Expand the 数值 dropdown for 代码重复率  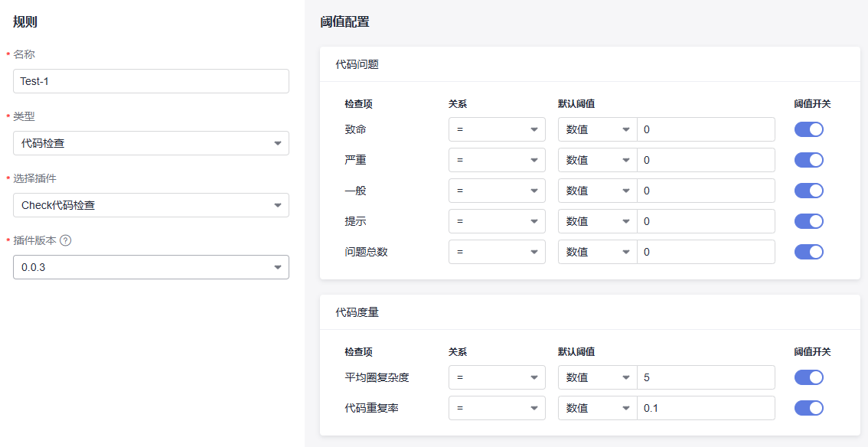pos(597,408)
